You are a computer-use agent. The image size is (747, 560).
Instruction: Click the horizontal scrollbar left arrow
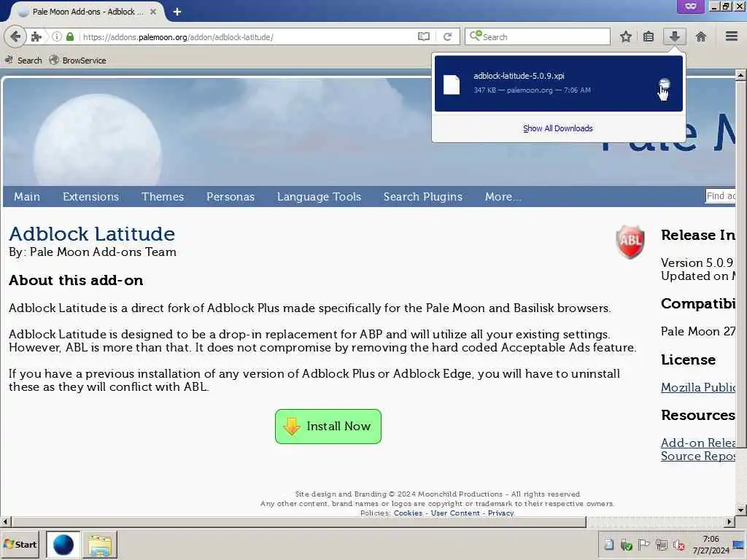click(x=5, y=522)
